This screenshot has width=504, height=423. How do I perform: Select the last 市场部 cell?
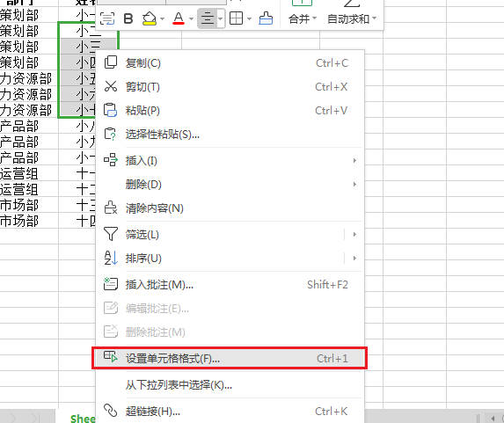(x=29, y=221)
